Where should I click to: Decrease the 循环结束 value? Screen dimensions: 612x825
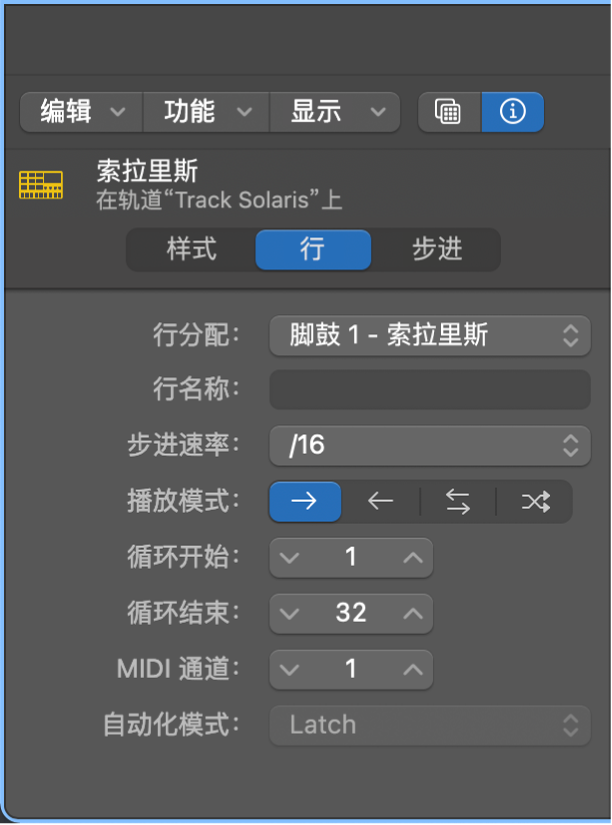coord(289,613)
